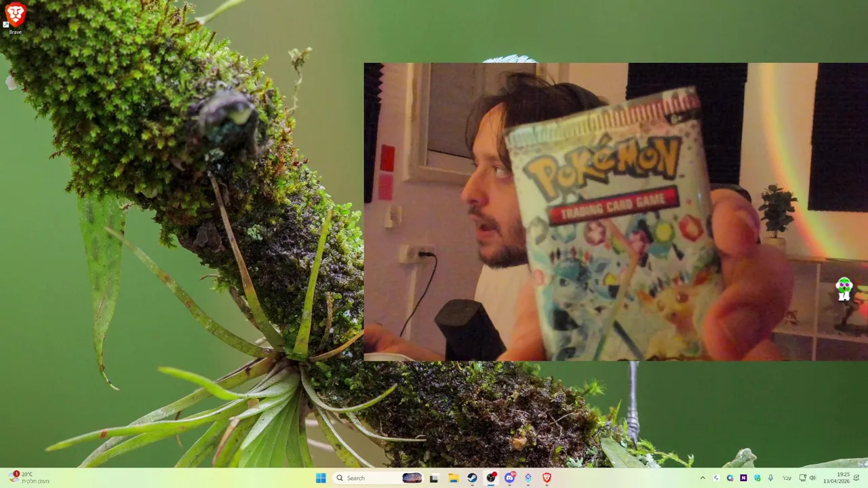Open the white lightning tray icon
The width and height of the screenshot is (868, 488).
[x=716, y=478]
